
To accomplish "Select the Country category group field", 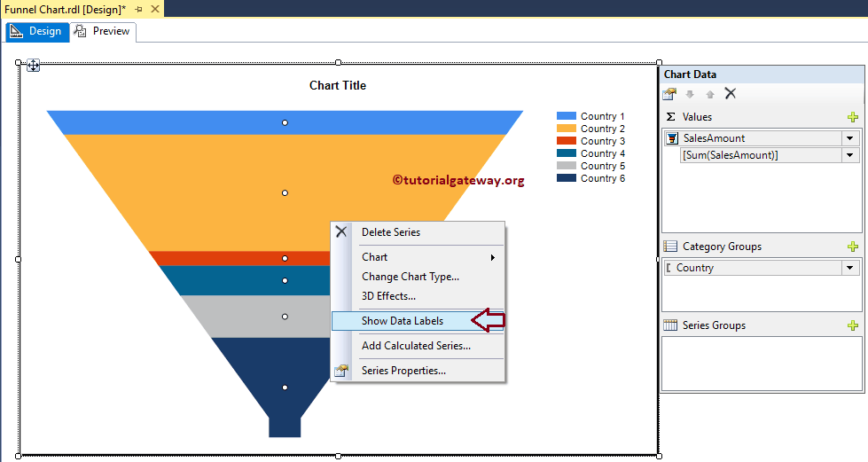I will coord(753,268).
